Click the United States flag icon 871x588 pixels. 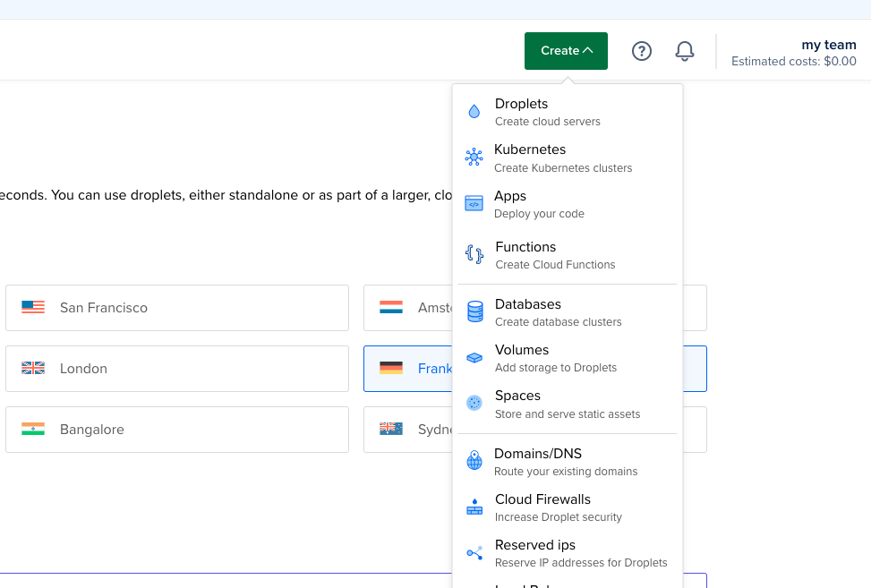(x=33, y=307)
